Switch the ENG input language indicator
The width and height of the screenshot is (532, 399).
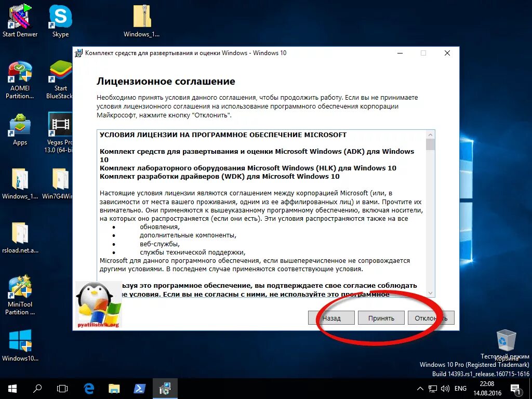(460, 389)
